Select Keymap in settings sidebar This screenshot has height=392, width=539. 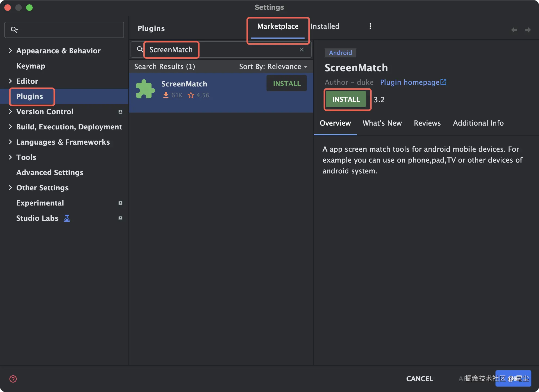click(31, 66)
